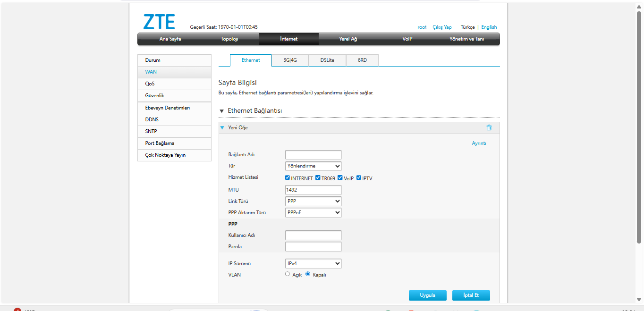Open DDNS in the sidebar
The height and width of the screenshot is (311, 644).
pos(174,120)
